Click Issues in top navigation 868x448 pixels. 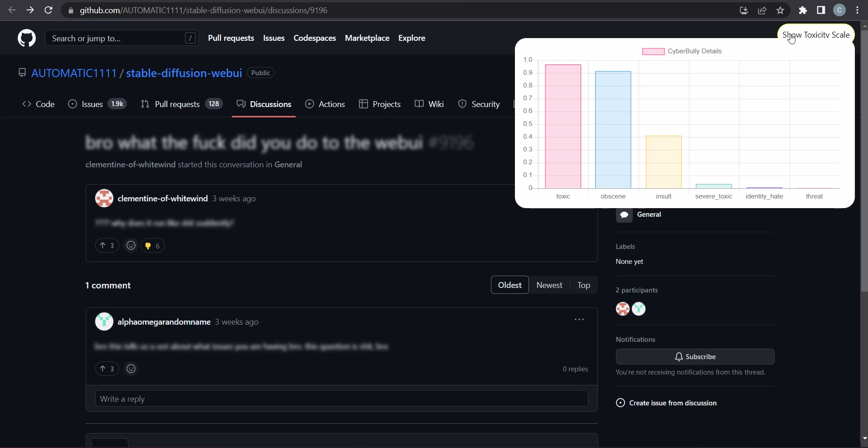[x=274, y=38]
